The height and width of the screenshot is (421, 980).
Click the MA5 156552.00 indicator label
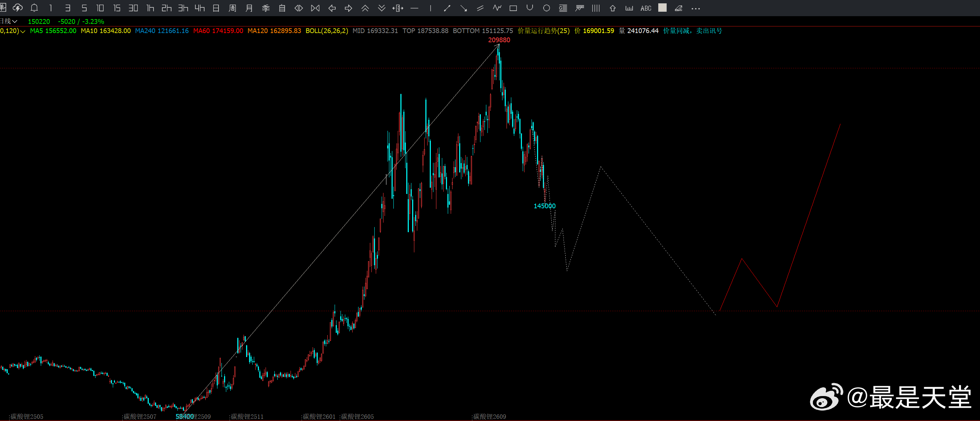53,31
